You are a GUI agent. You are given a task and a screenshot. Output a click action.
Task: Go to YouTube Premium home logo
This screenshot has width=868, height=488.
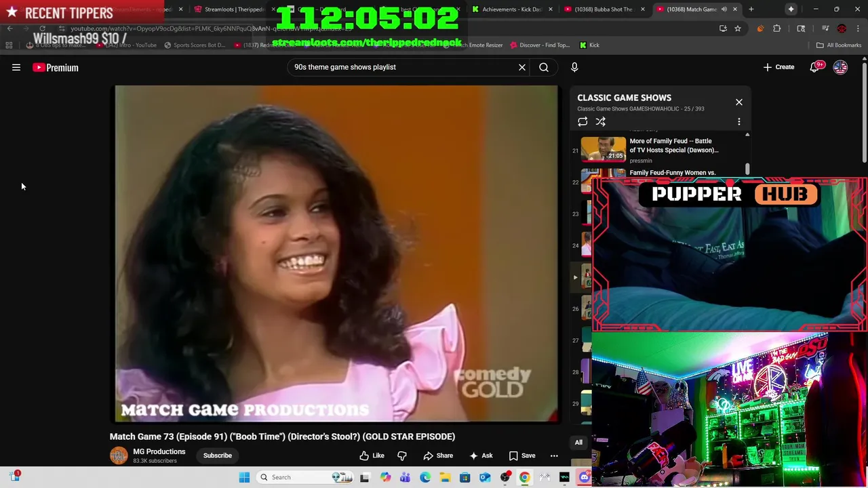(x=56, y=68)
